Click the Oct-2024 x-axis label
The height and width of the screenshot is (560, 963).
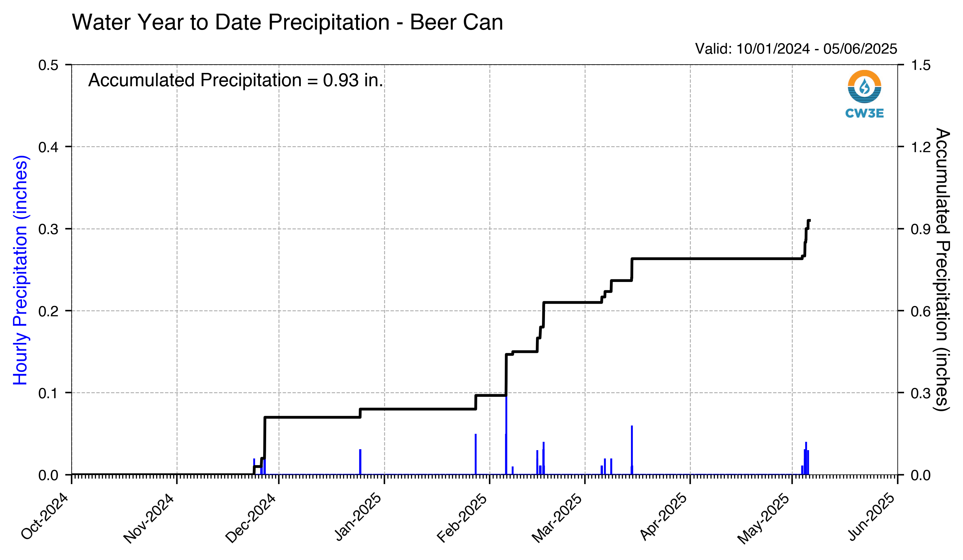[x=45, y=517]
